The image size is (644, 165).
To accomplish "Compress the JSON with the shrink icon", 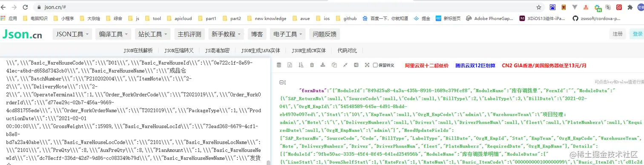I will pyautogui.click(x=345, y=65).
